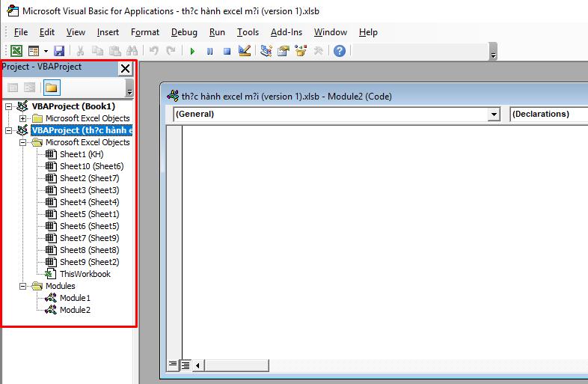Click the Break pause icon
Image resolution: width=588 pixels, height=384 pixels.
tap(209, 51)
